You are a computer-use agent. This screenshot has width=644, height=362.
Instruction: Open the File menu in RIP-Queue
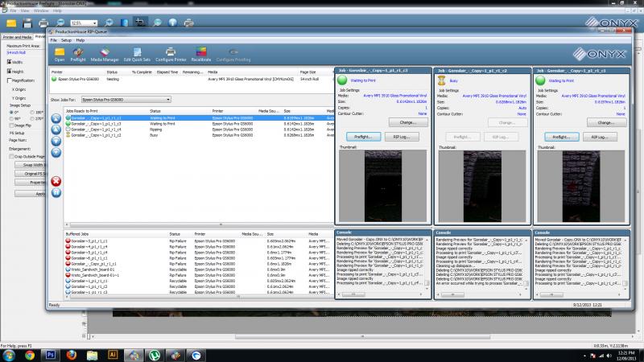pos(53,40)
